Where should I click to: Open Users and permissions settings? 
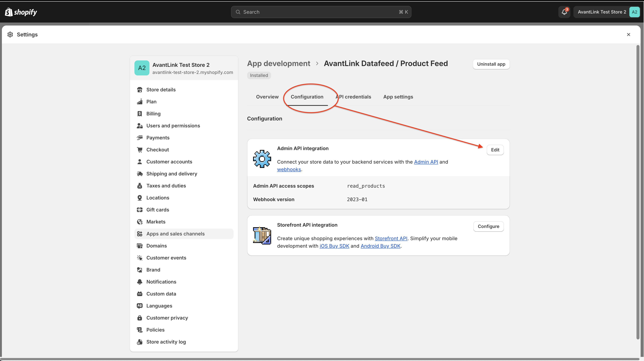184,126
